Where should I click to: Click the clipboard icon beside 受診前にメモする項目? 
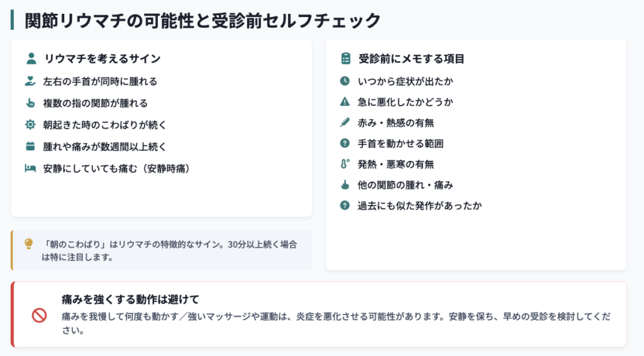point(346,58)
